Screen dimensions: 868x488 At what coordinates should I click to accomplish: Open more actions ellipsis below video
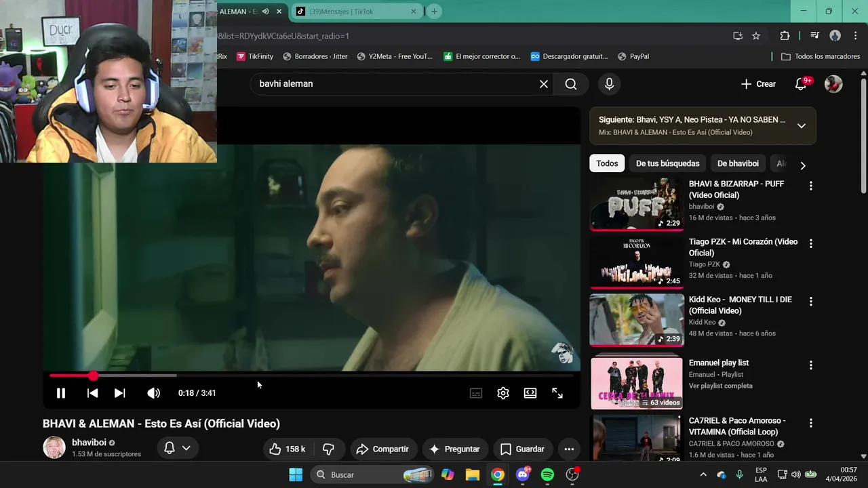coord(569,449)
